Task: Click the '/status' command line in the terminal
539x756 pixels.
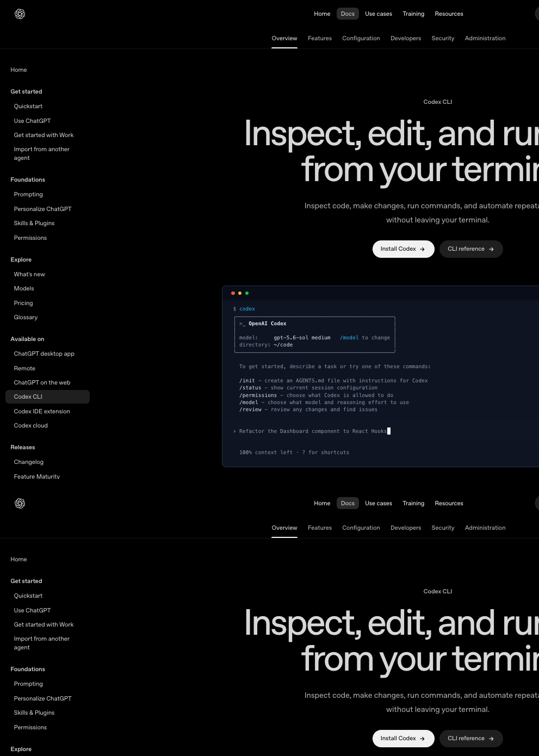Action: 308,388
